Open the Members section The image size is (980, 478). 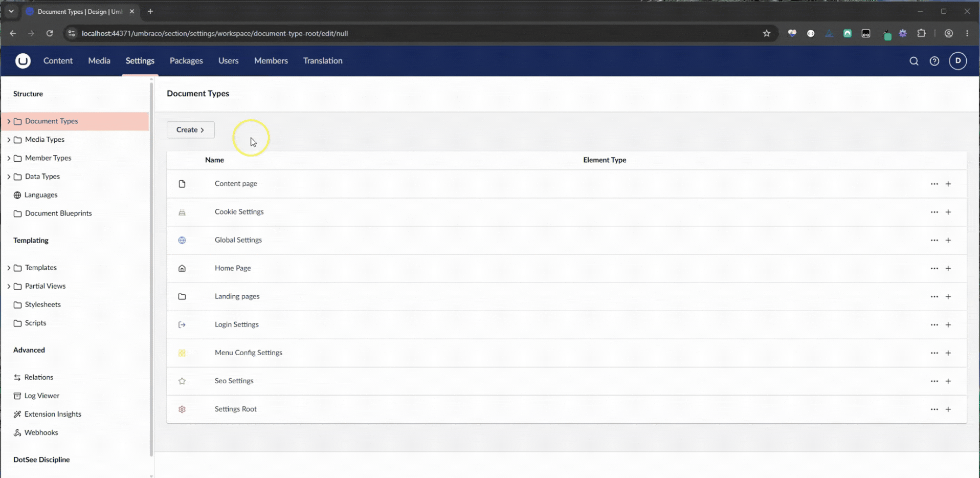(x=271, y=61)
